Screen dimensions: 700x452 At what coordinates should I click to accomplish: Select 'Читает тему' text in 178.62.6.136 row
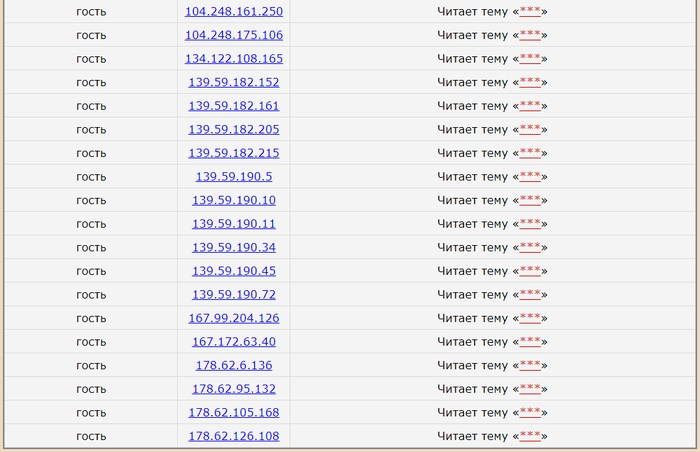[472, 365]
